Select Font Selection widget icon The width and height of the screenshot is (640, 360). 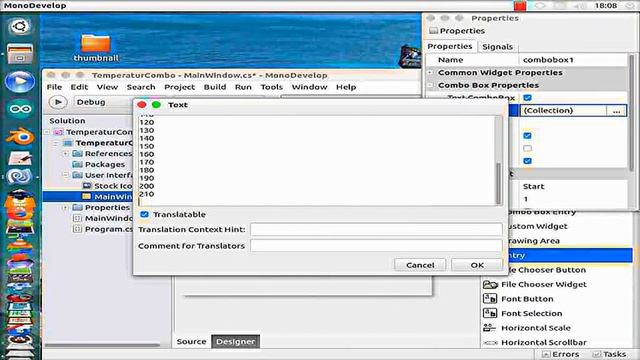tap(489, 313)
